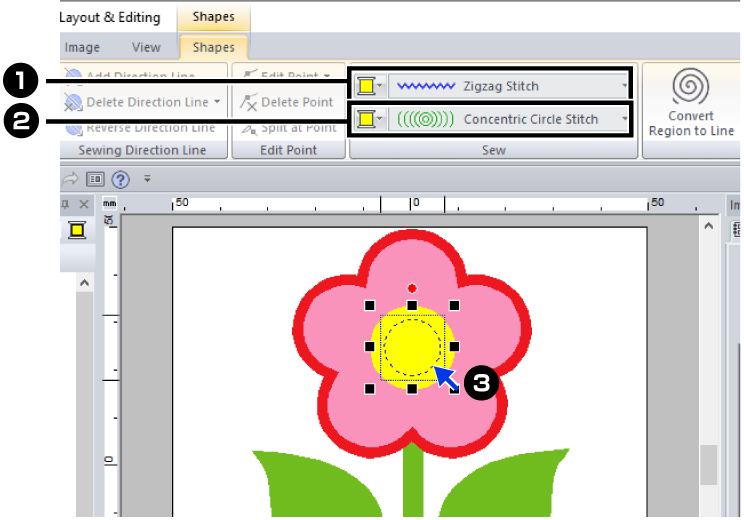Close the left side panel
The width and height of the screenshot is (744, 520).
[x=84, y=204]
